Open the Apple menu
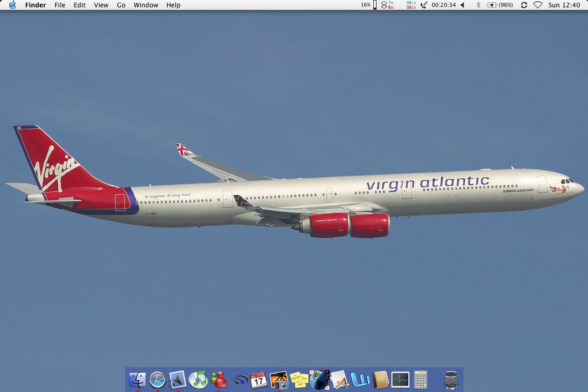 pos(12,5)
